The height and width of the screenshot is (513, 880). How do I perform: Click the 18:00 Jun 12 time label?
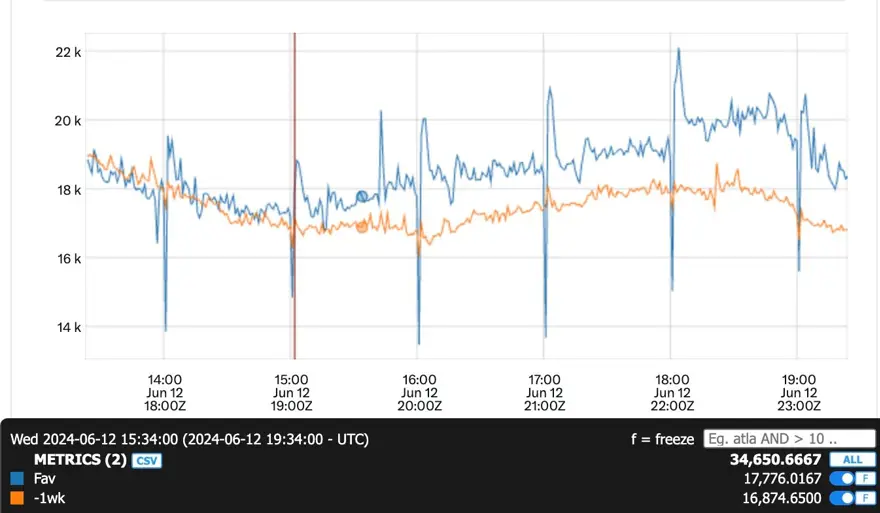pos(672,393)
